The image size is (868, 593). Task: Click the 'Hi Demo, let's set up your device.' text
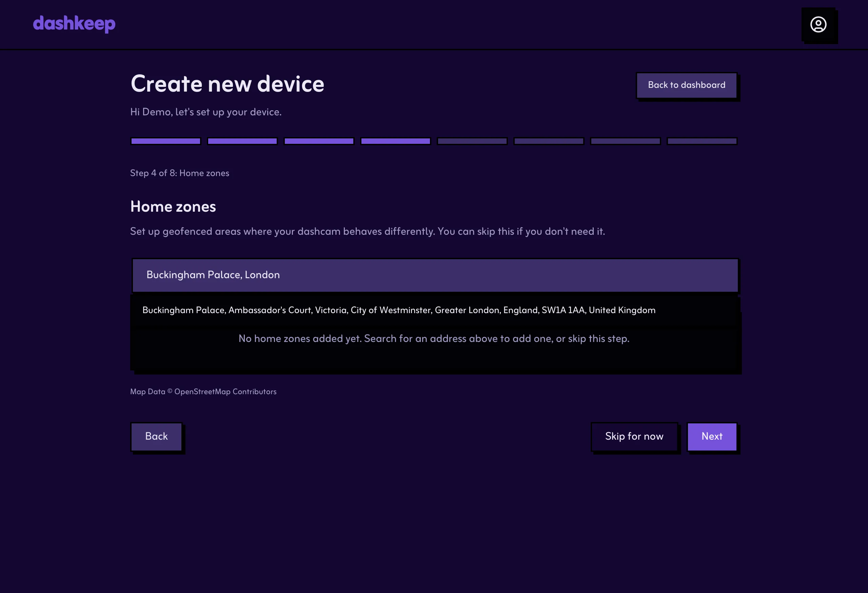206,112
